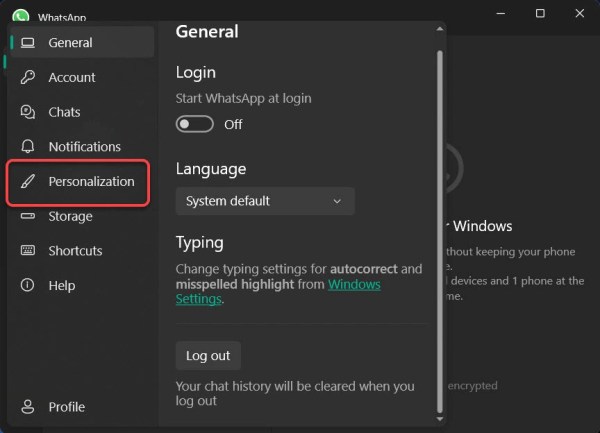Viewport: 600px width, 433px height.
Task: Switch to the Chats settings tab
Action: tap(82, 112)
